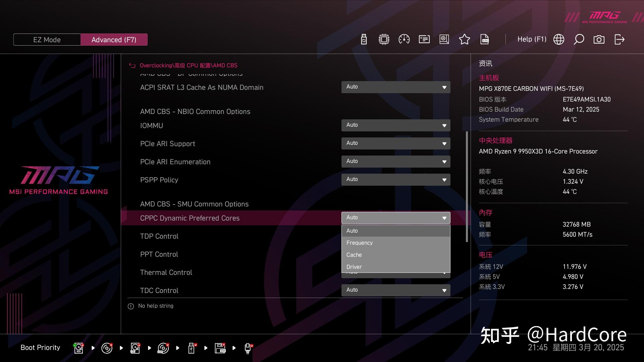This screenshot has height=362, width=644.
Task: Open the LOG file icon
Action: pos(485,40)
